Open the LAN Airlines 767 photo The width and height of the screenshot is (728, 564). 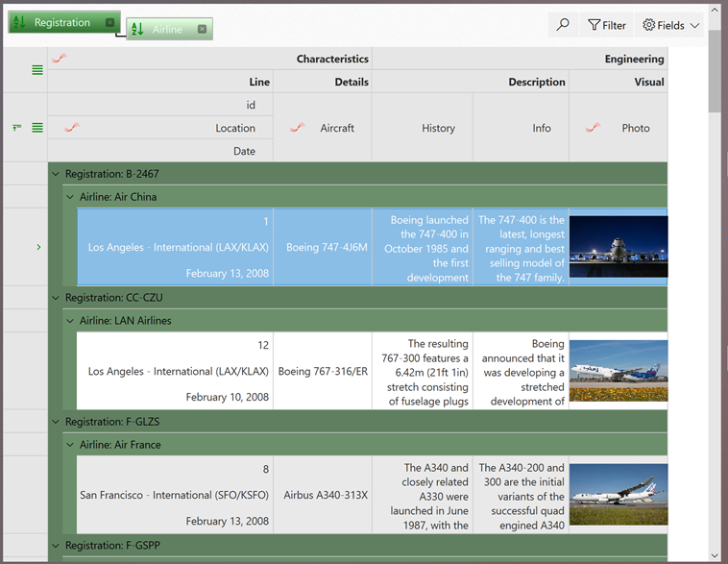pos(619,371)
